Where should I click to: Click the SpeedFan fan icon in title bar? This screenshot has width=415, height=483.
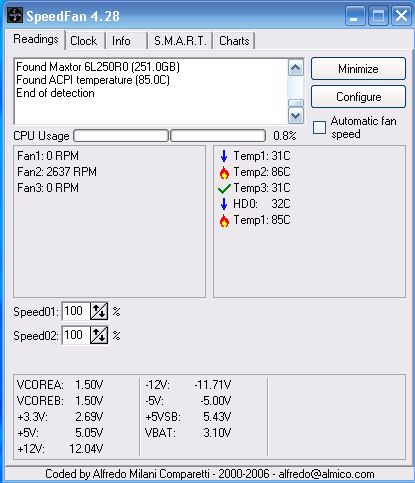point(15,15)
